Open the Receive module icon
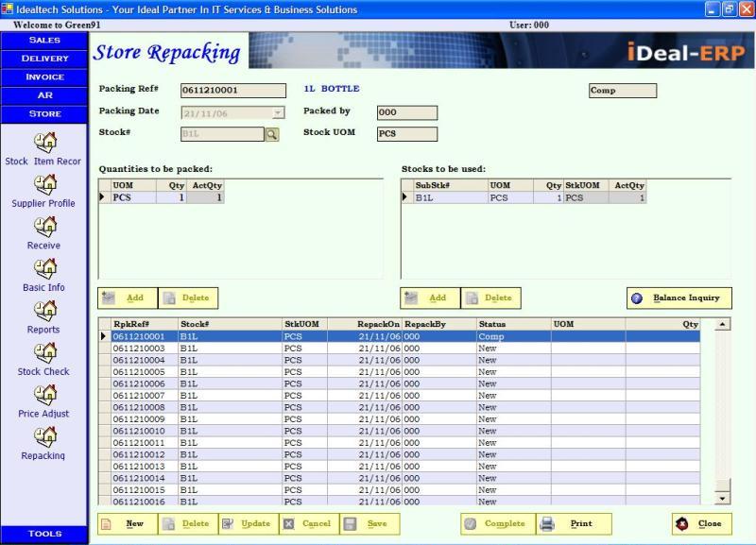 (43, 228)
